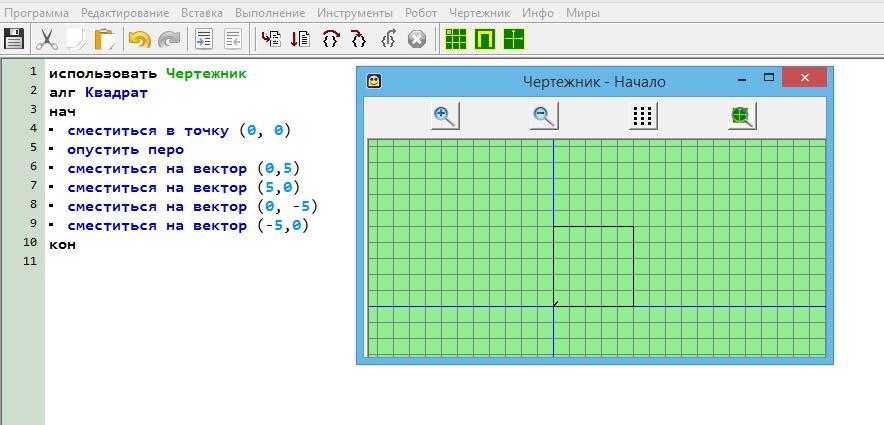This screenshot has height=425, width=884.
Task: Open the Робот menu
Action: (421, 12)
